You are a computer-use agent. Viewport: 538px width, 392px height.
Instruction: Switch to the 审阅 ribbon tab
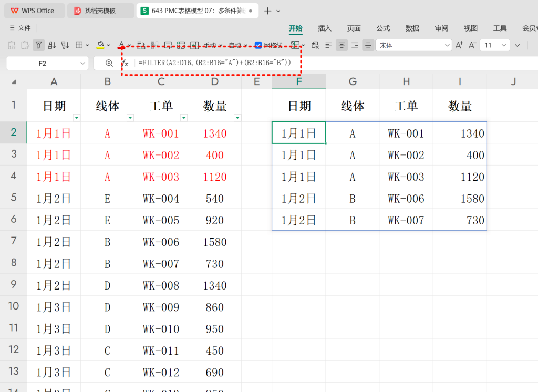click(x=441, y=28)
